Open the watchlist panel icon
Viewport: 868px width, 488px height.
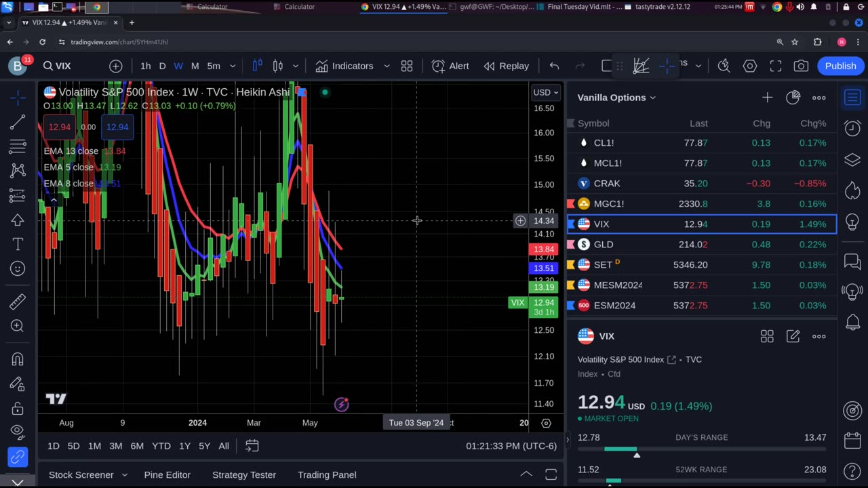pos(852,98)
